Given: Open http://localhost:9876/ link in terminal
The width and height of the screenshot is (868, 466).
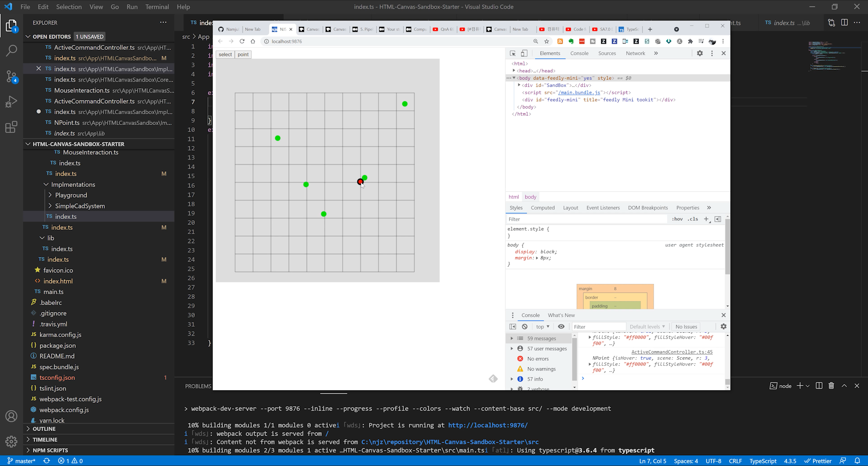Looking at the screenshot, I should 488,425.
